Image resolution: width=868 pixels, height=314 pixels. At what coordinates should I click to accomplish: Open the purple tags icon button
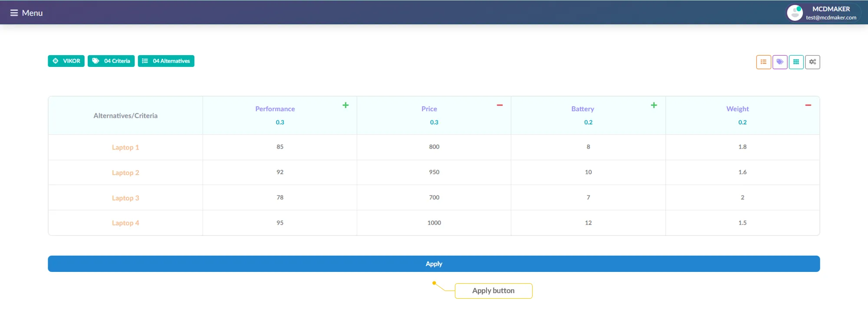click(780, 62)
